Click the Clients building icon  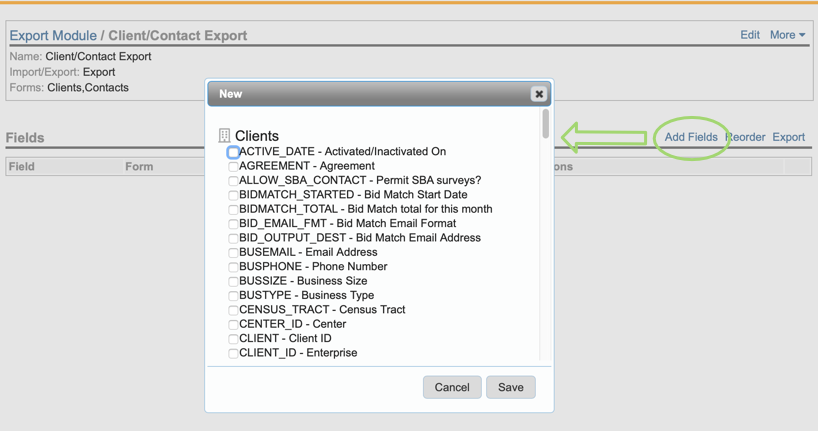(224, 136)
